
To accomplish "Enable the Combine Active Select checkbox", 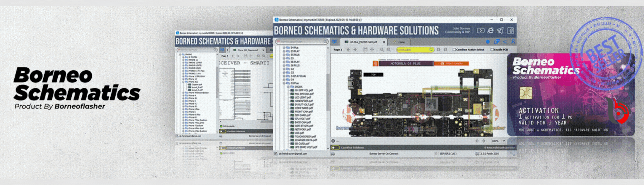I will click(x=454, y=50).
